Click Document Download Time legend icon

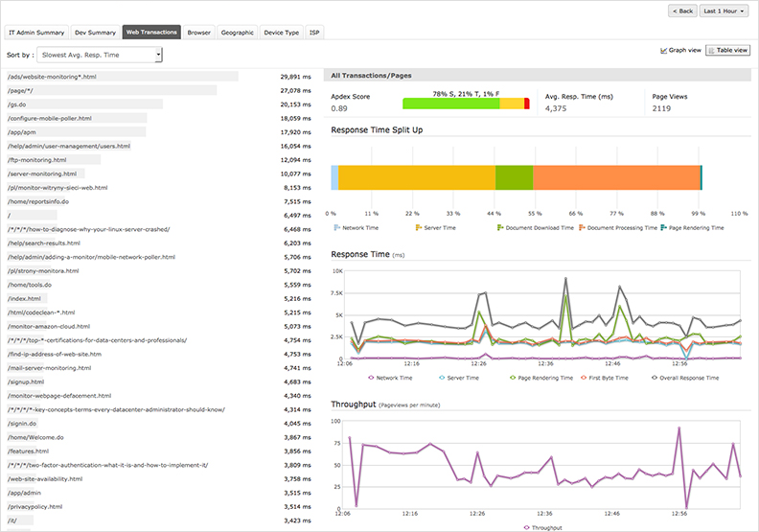tap(500, 228)
